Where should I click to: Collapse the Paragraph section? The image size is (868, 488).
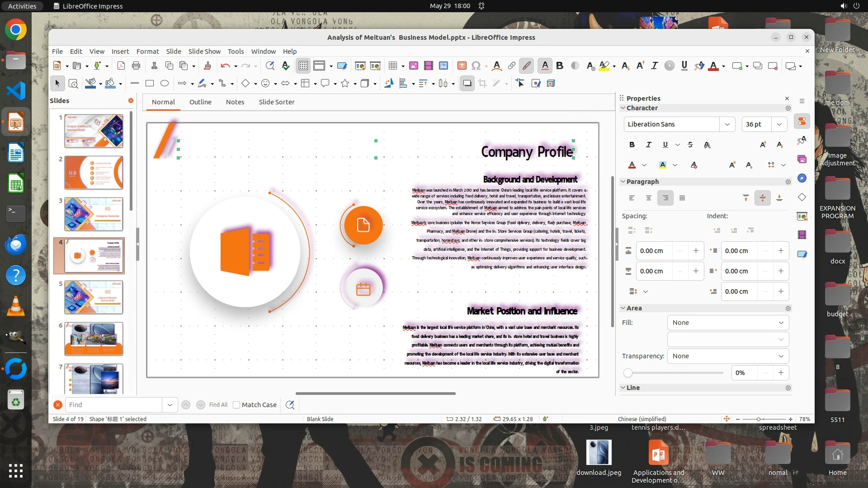pyautogui.click(x=623, y=182)
